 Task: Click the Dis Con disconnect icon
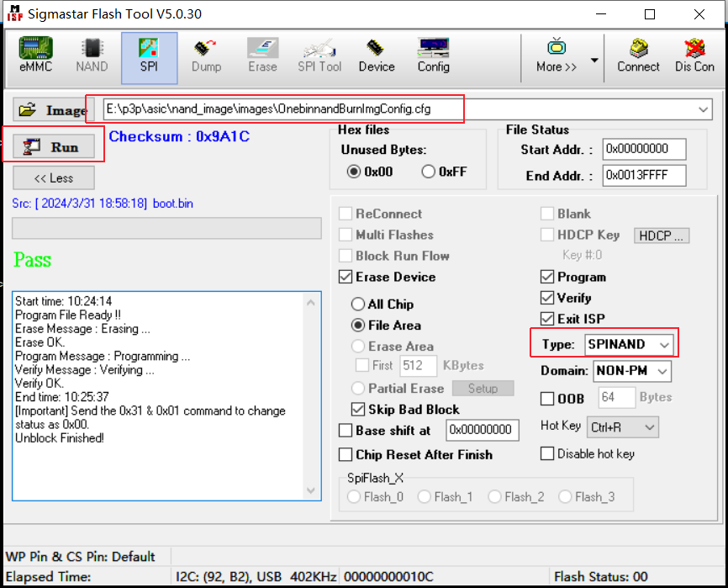[x=694, y=56]
